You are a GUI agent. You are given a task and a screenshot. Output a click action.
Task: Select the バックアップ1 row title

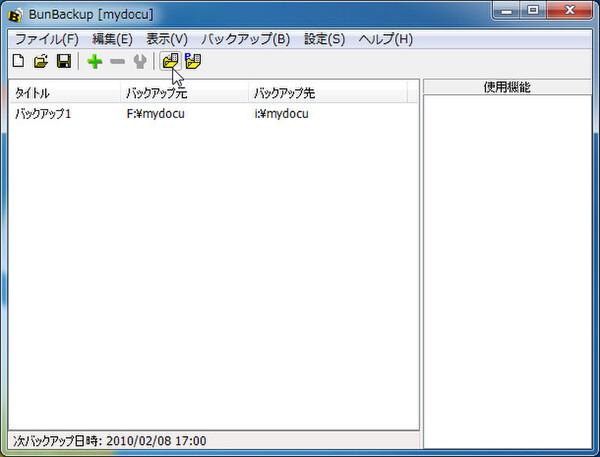click(x=43, y=114)
